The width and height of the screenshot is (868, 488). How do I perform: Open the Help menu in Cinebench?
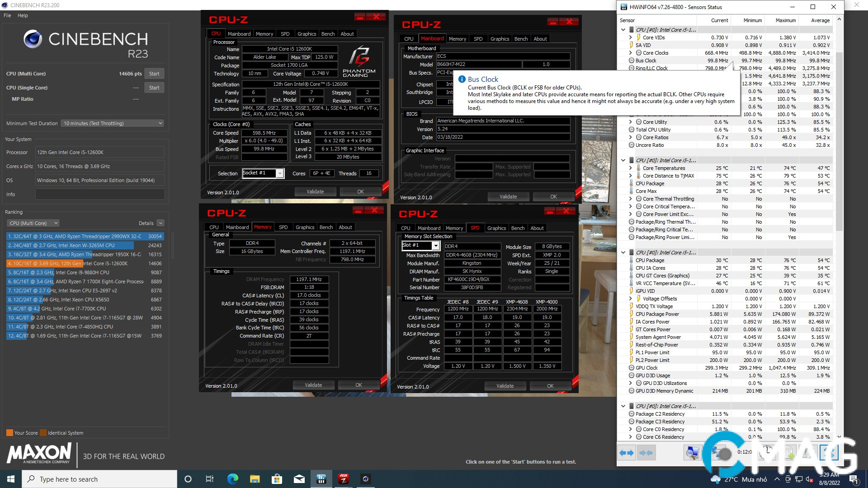coord(23,15)
